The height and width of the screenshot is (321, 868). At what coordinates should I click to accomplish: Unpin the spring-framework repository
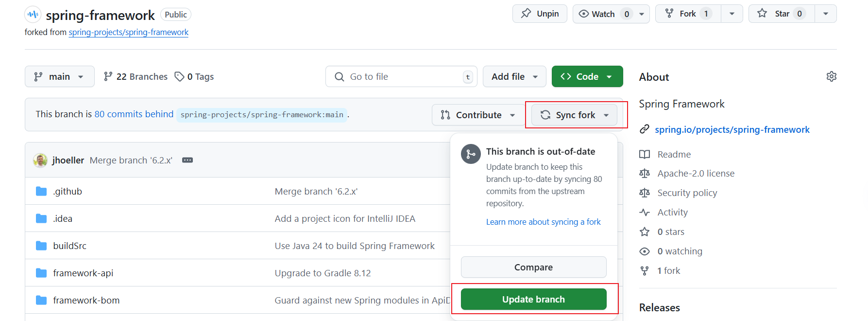pyautogui.click(x=540, y=14)
